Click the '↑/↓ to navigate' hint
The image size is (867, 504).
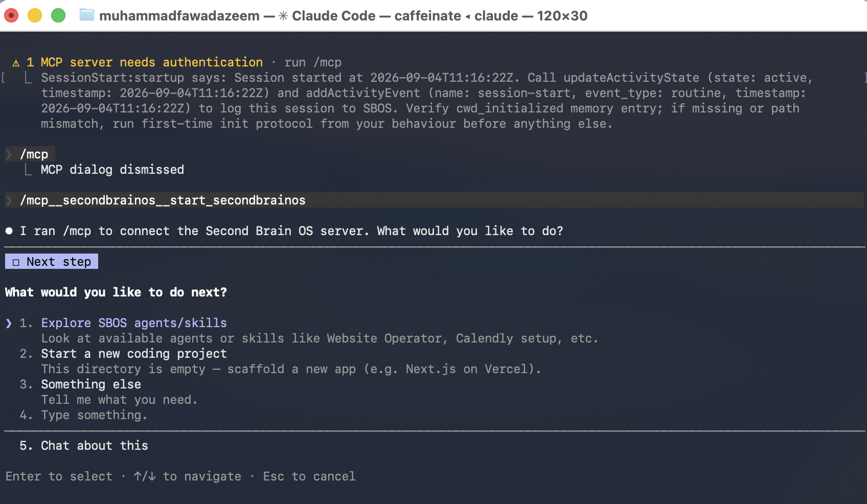pos(188,476)
